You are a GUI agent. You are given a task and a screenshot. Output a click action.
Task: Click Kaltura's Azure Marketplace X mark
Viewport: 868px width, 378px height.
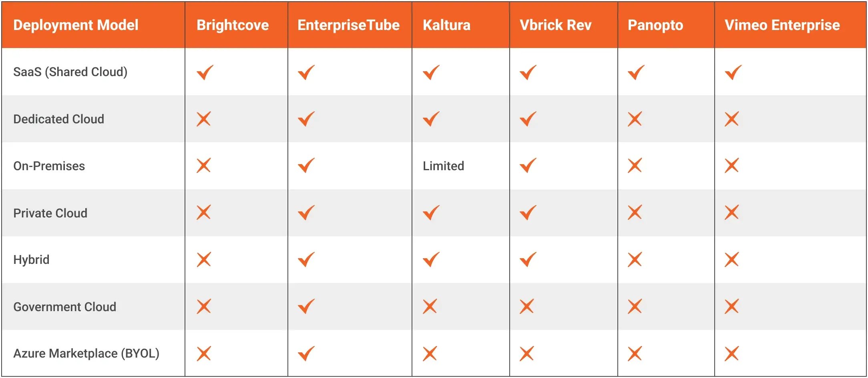point(430,354)
